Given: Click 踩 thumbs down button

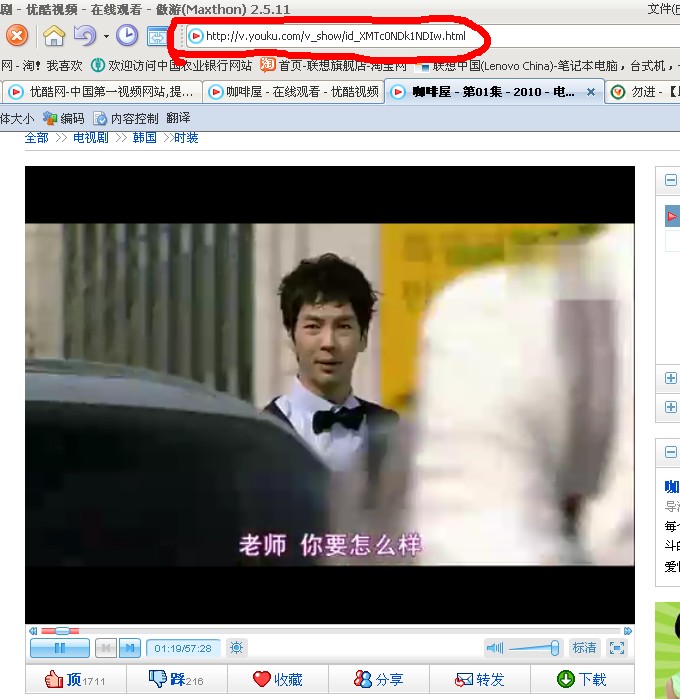Looking at the screenshot, I should 177,680.
